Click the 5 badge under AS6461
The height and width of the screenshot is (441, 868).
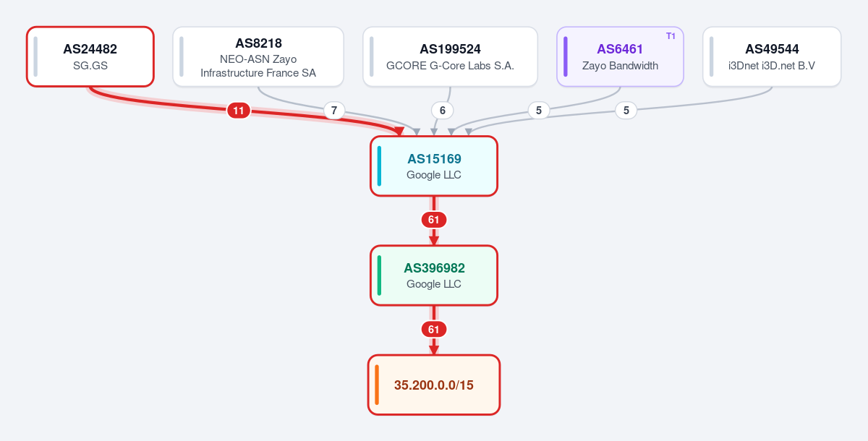click(x=537, y=111)
